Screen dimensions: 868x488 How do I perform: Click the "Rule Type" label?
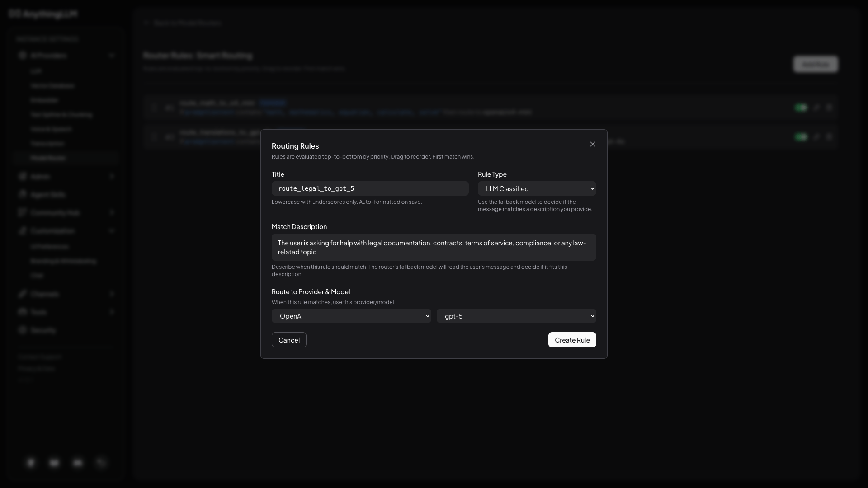(492, 174)
